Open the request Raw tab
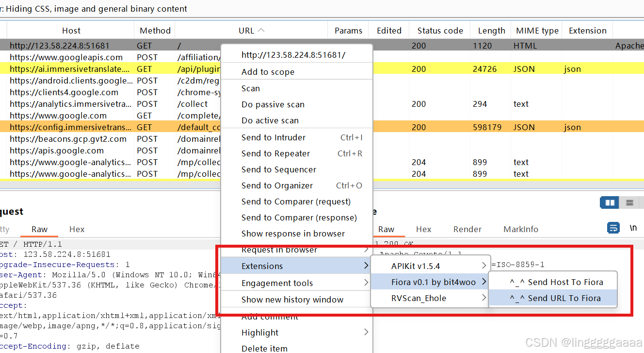 [x=40, y=229]
